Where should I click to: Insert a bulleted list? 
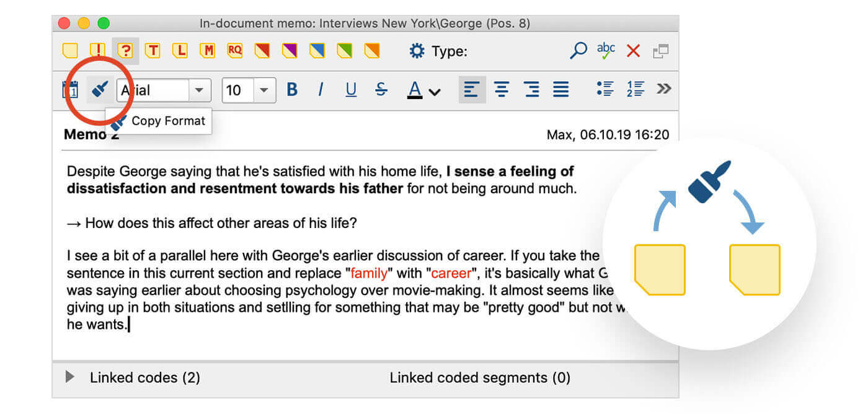[605, 89]
